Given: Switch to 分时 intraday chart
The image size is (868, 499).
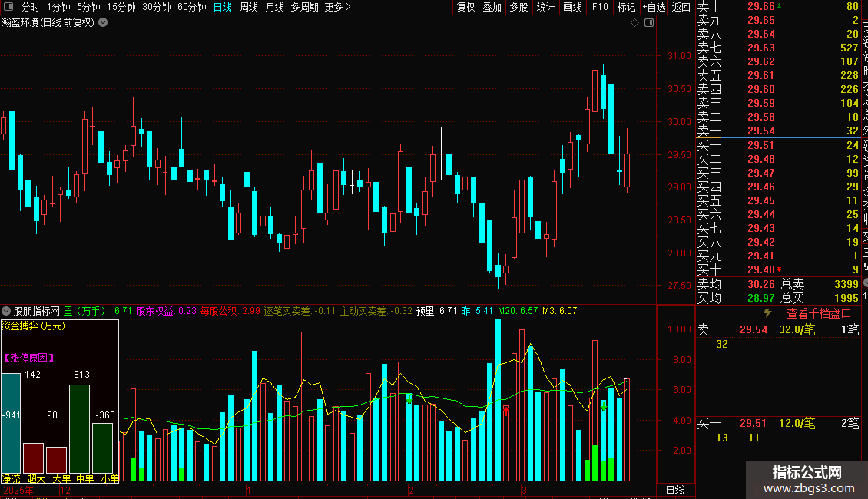Looking at the screenshot, I should (x=31, y=7).
